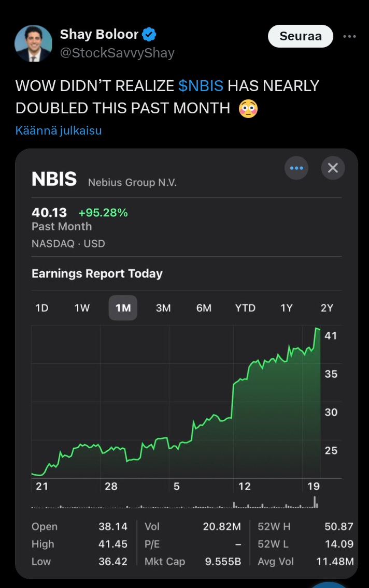Switch chart to 6M range
The height and width of the screenshot is (588, 369).
tap(204, 308)
